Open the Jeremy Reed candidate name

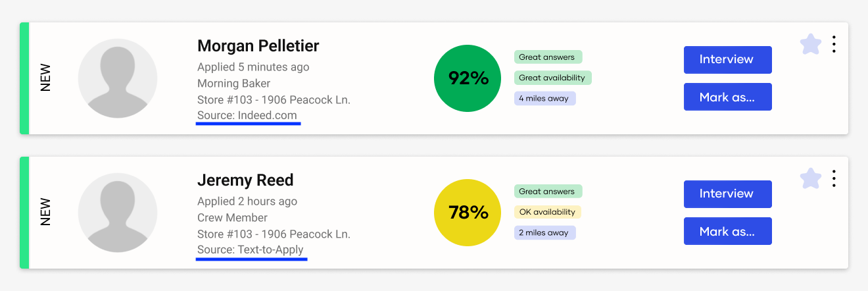point(245,180)
